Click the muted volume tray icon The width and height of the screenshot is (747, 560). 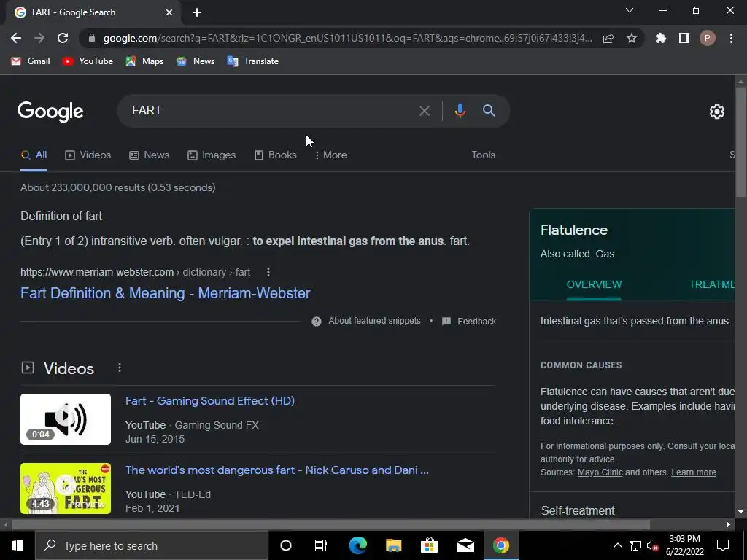pos(653,545)
